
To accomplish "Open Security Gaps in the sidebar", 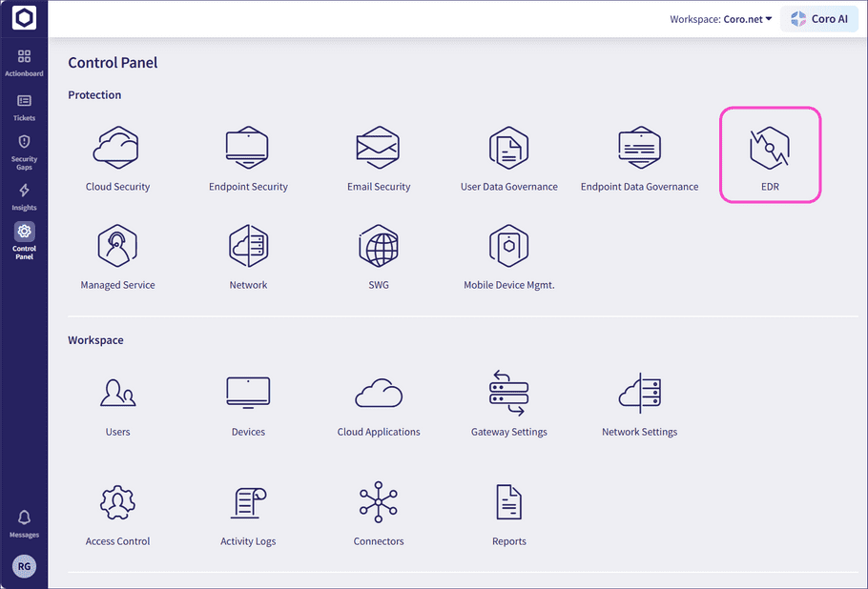I will click(24, 151).
